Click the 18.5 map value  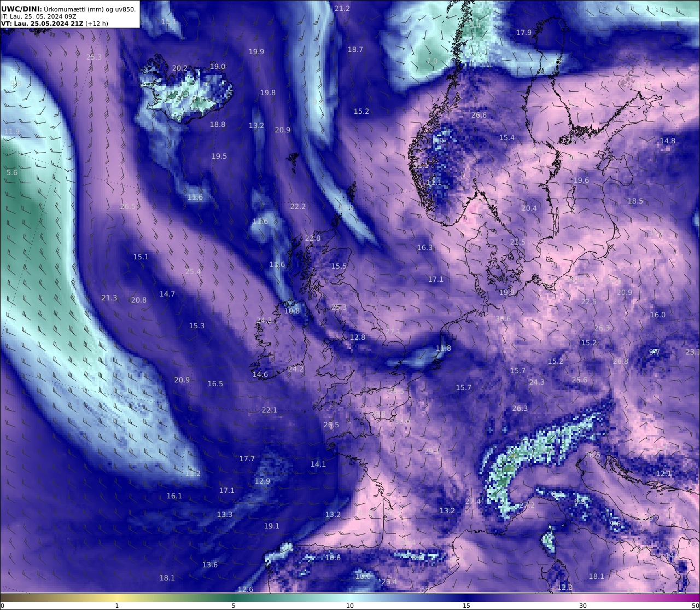click(x=635, y=201)
